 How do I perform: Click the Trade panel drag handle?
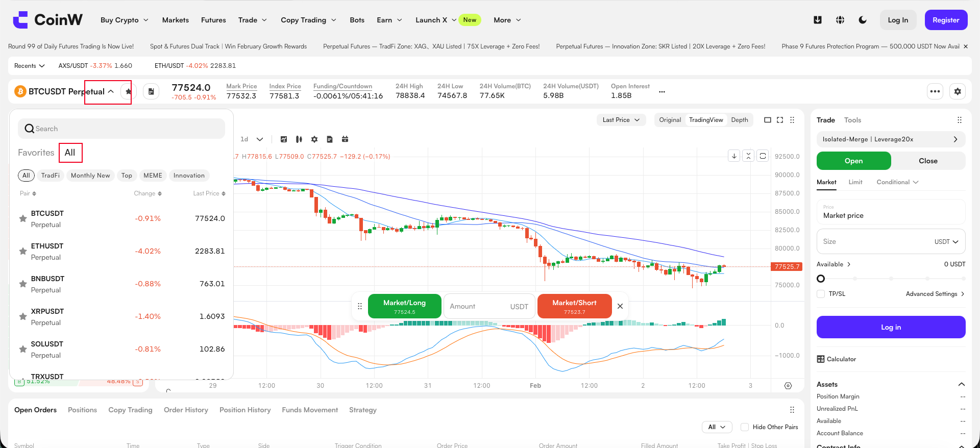pos(960,120)
